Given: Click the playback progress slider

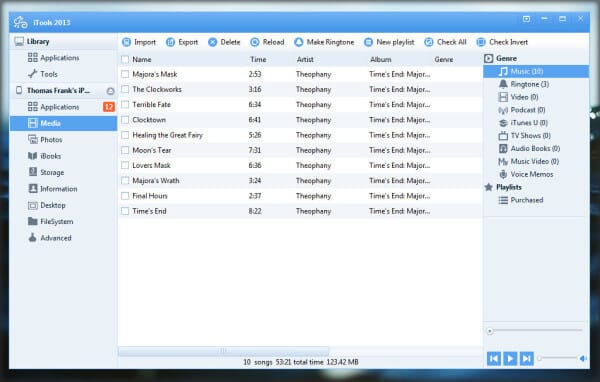Looking at the screenshot, I should [x=535, y=330].
